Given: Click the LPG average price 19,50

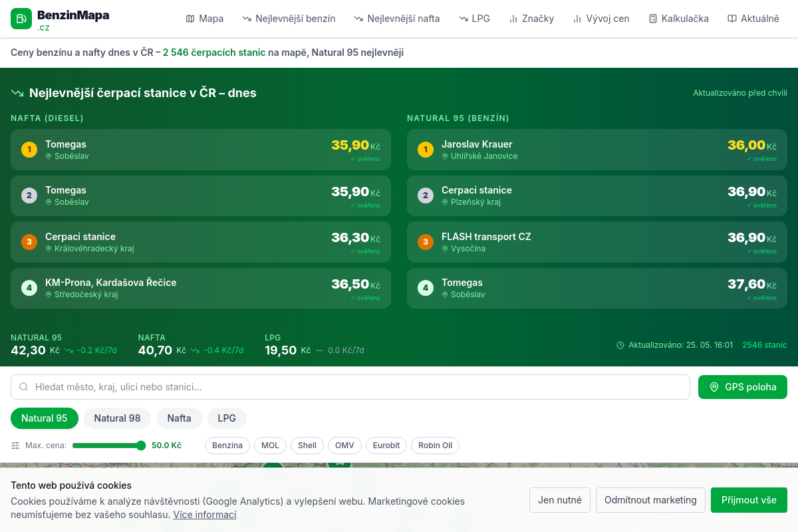Looking at the screenshot, I should click(x=281, y=350).
